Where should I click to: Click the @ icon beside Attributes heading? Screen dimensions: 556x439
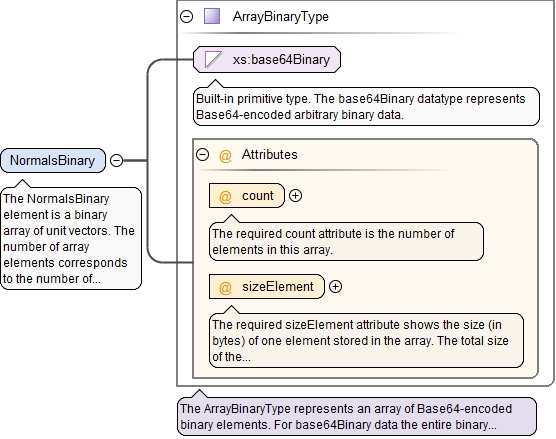(225, 155)
